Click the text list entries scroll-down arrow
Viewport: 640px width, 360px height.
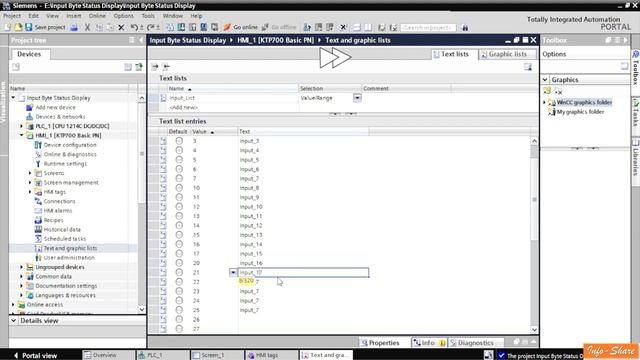coord(534,330)
